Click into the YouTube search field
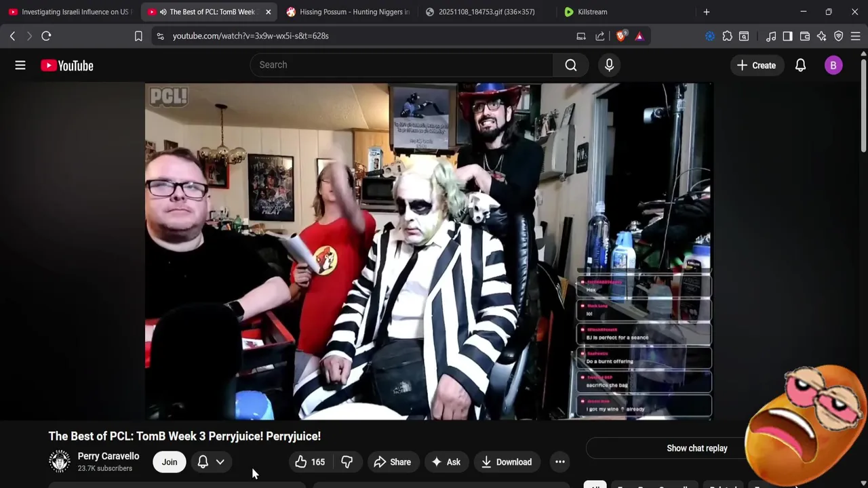Image resolution: width=868 pixels, height=488 pixels. pyautogui.click(x=401, y=65)
